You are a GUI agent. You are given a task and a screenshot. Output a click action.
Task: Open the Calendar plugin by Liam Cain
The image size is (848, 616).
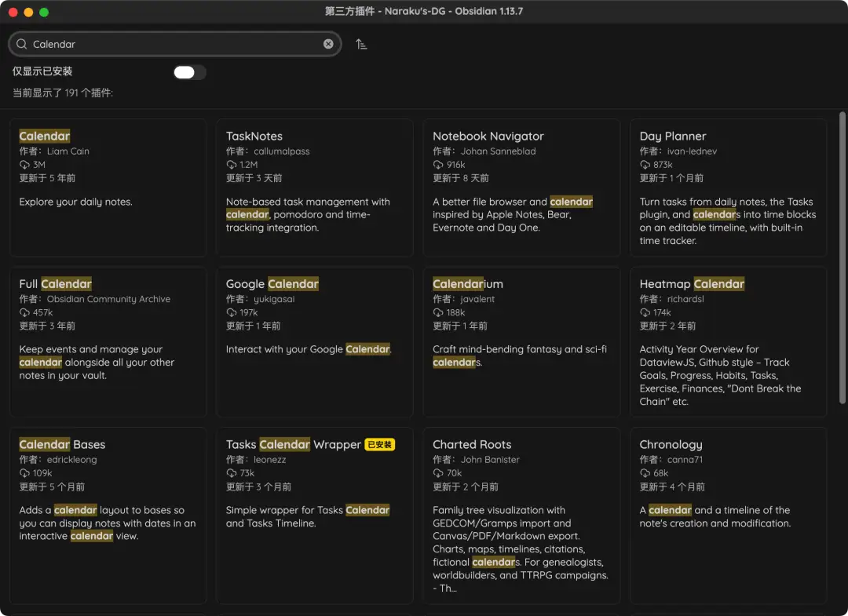coord(108,188)
